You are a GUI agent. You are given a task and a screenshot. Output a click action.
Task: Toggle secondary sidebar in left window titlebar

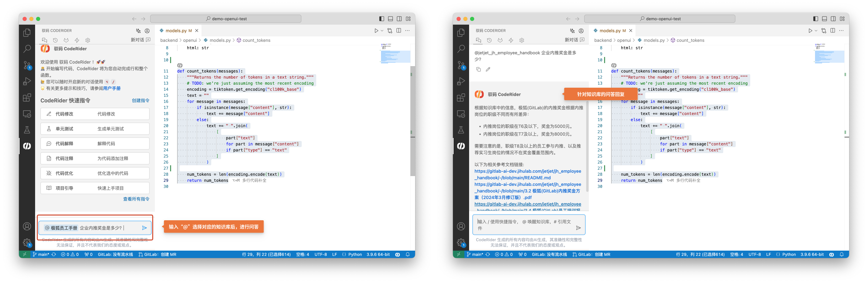(399, 19)
